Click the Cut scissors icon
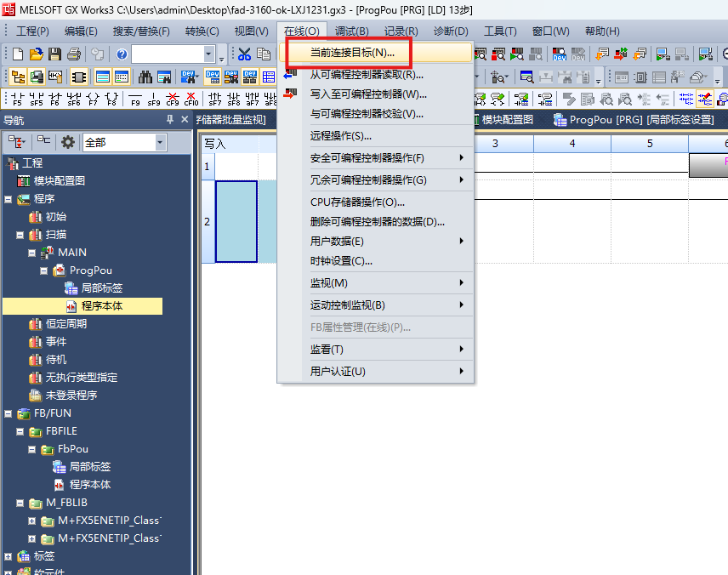 244,54
